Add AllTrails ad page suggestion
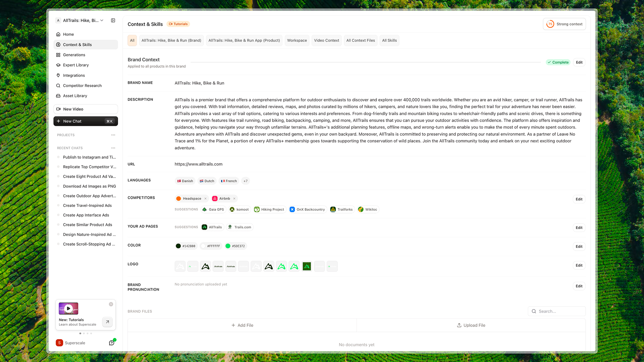 coord(212,227)
